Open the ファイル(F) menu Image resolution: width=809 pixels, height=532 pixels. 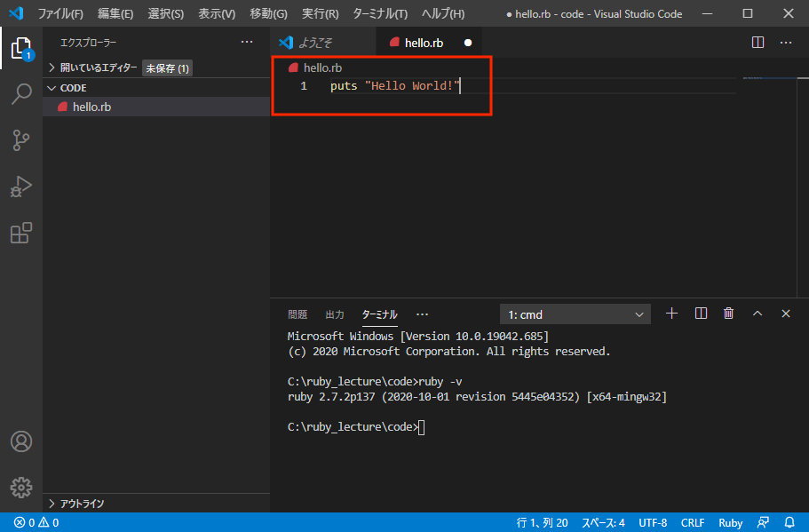pyautogui.click(x=60, y=14)
